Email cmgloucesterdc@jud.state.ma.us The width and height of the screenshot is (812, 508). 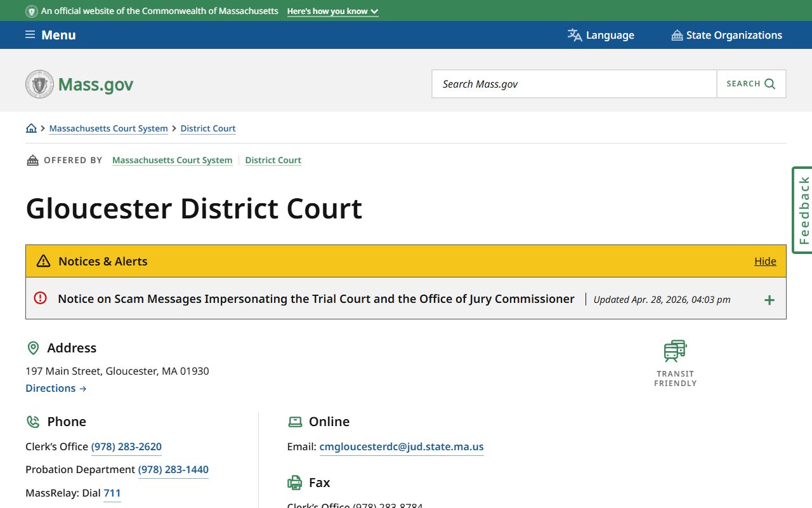click(402, 446)
